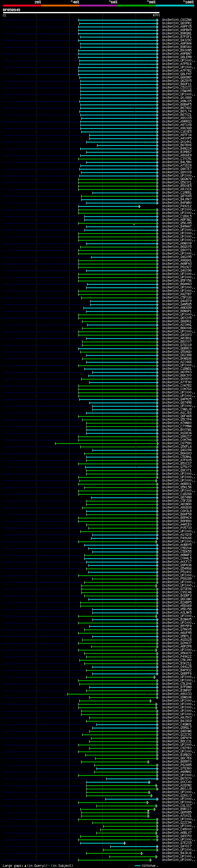
Task: Click the 470 query end position label
Action: (x=155, y=15)
